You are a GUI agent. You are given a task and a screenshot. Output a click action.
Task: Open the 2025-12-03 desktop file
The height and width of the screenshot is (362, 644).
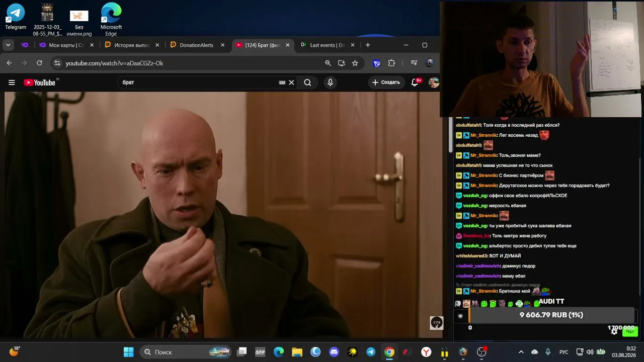tap(47, 20)
